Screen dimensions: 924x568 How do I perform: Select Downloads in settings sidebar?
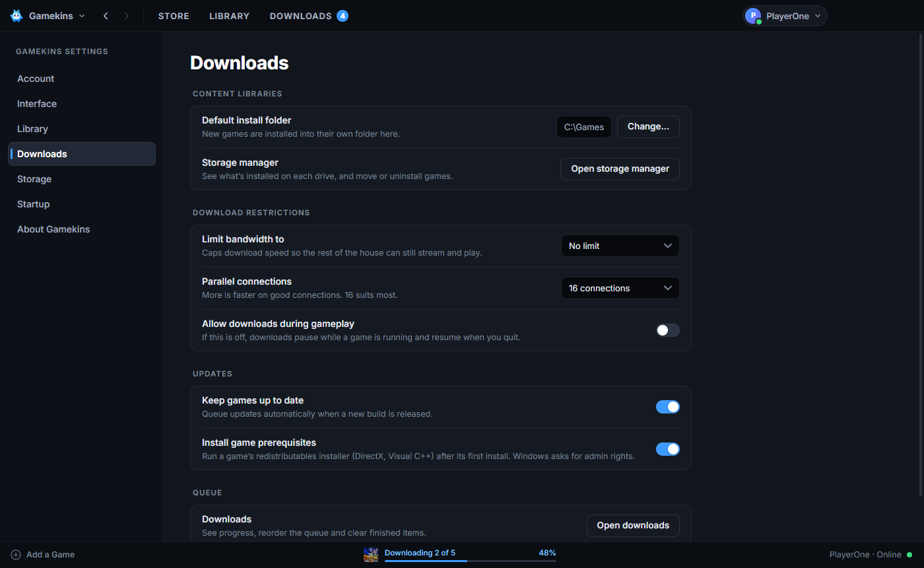pyautogui.click(x=82, y=154)
